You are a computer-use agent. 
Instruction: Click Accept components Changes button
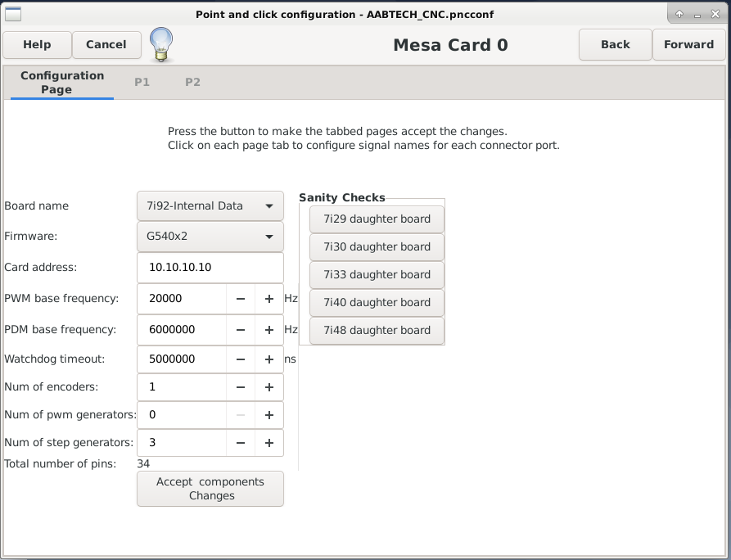point(210,489)
